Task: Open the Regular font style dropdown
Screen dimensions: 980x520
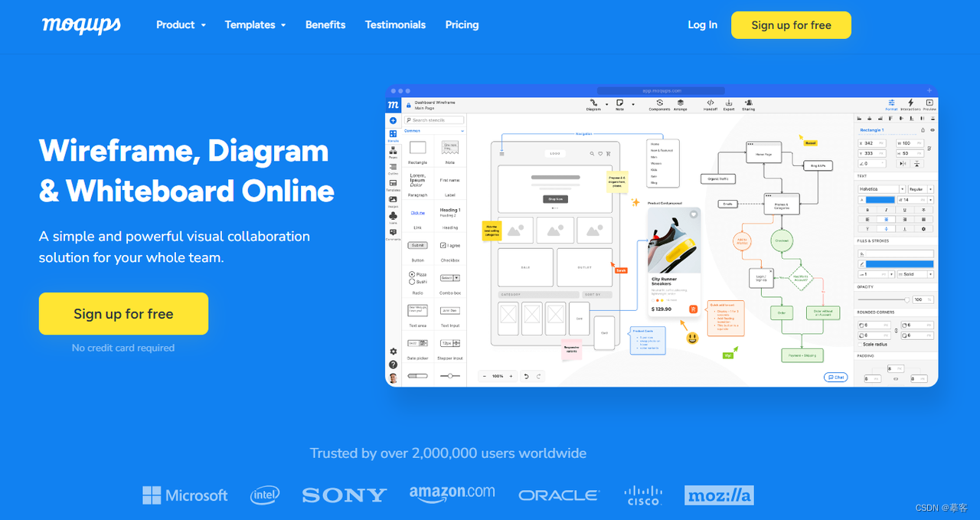Action: (x=921, y=188)
